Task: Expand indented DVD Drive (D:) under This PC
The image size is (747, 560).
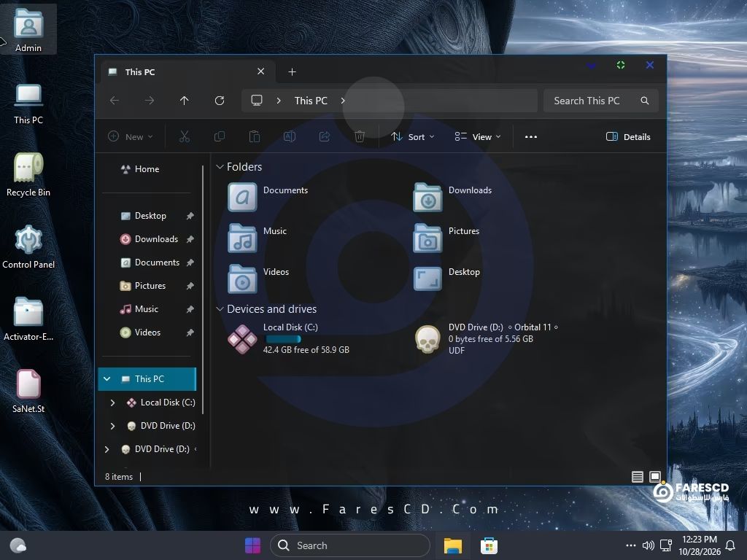Action: click(x=112, y=426)
